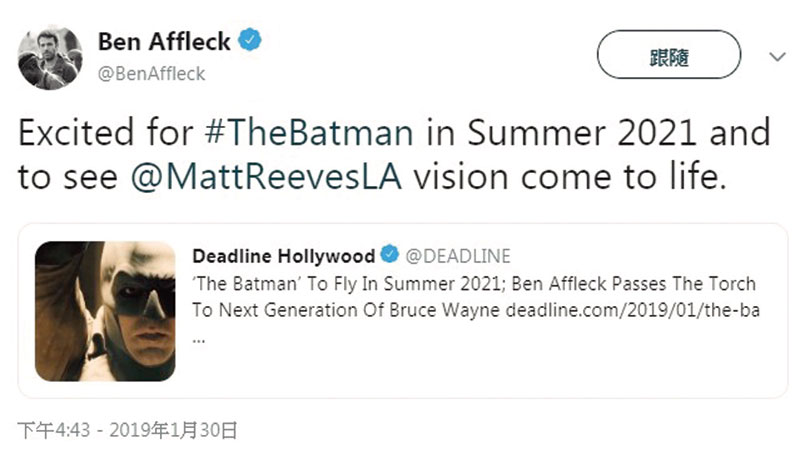Open Ben Affleck's profile avatar

[x=49, y=57]
